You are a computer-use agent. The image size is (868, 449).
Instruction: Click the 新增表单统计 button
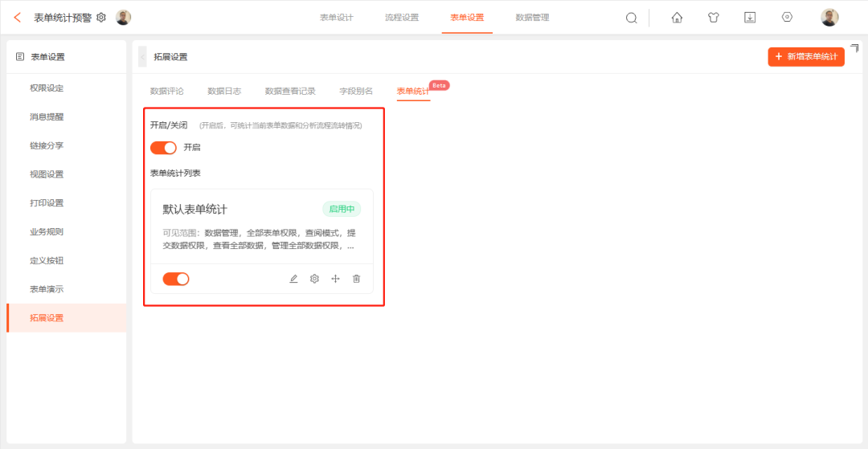(806, 57)
